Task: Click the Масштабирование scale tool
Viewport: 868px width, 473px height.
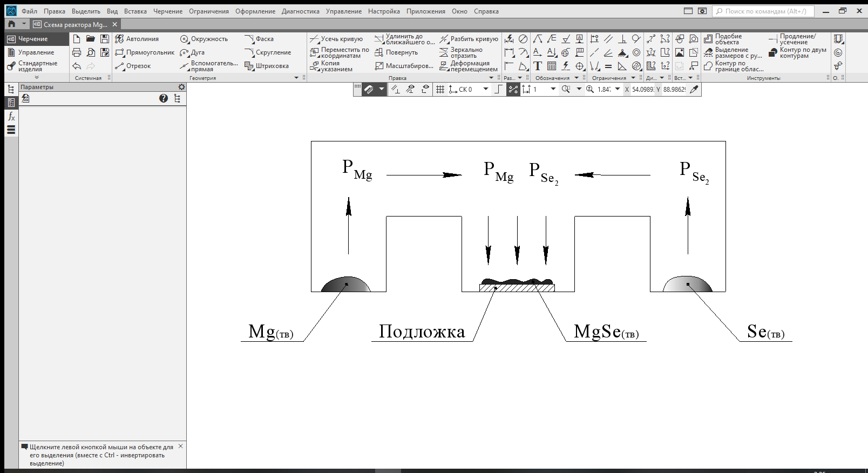Action: pos(404,66)
